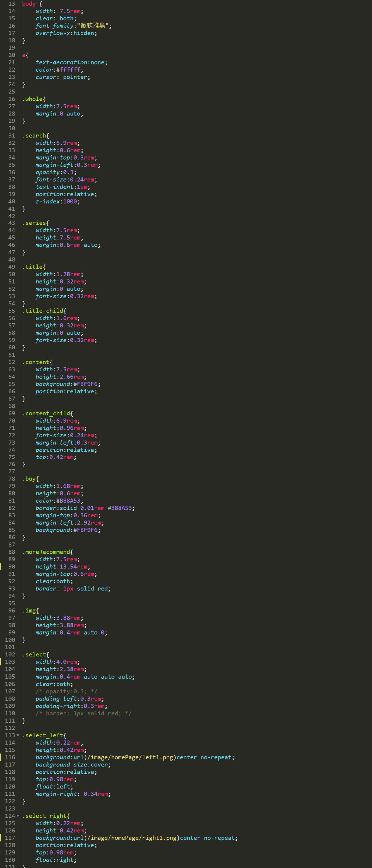
Task: Click commented-out opacity:0.3 line
Action: pos(67,691)
